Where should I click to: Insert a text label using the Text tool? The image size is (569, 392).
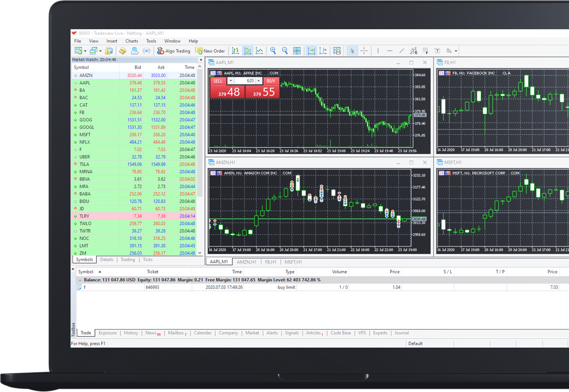pos(437,51)
